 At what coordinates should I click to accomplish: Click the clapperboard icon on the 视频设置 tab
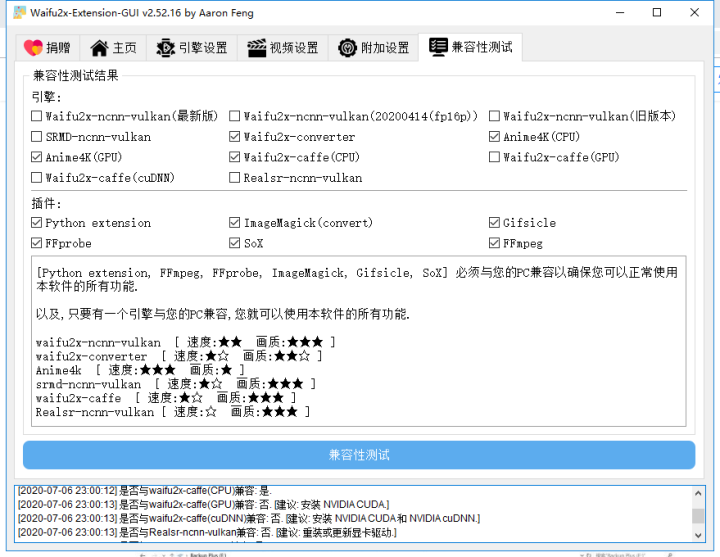pos(257,48)
